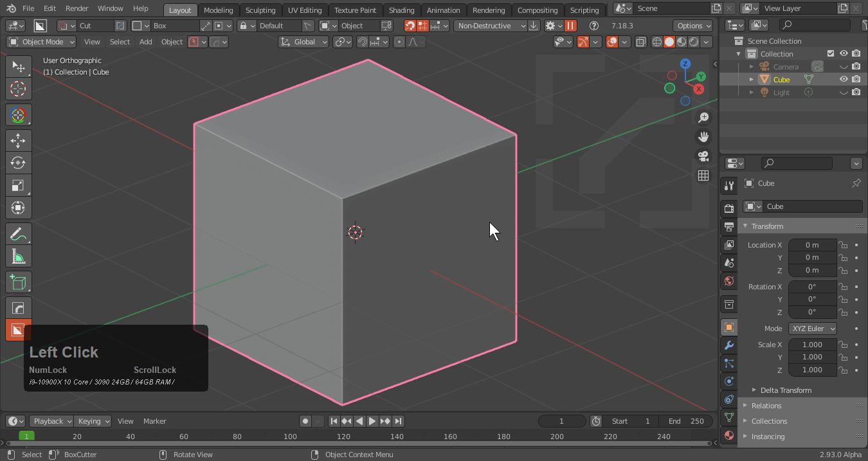Switch to the Sculpting workspace tab
This screenshot has height=461, width=868.
[x=260, y=10]
